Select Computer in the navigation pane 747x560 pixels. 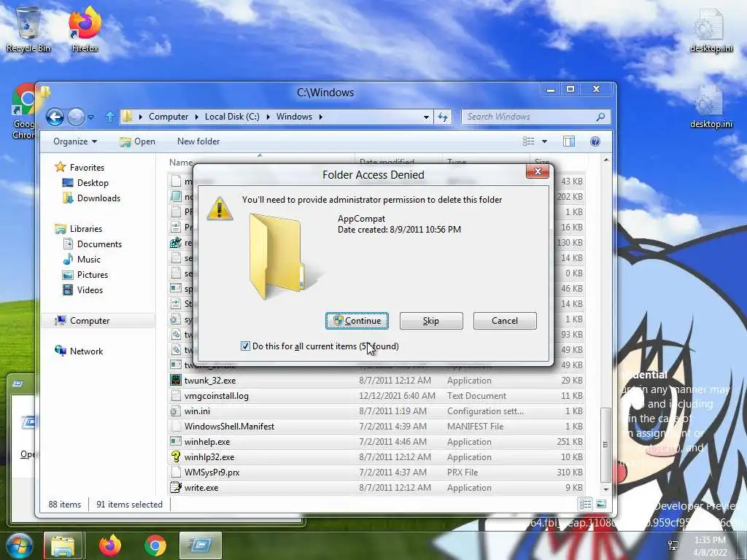coord(90,321)
